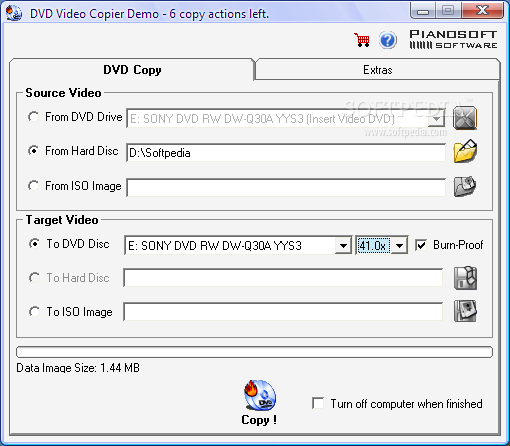Select the From Hard Disc radio button
Viewport: 510px width, 446px height.
coord(33,151)
